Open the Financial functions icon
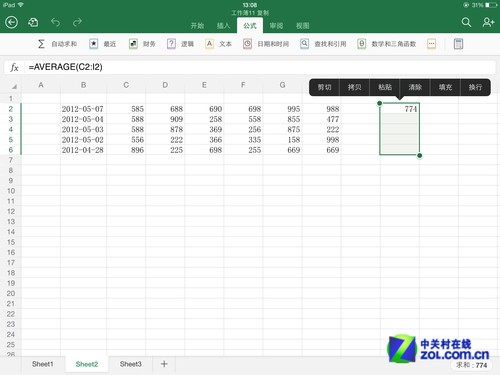The height and width of the screenshot is (375, 500). pos(133,44)
